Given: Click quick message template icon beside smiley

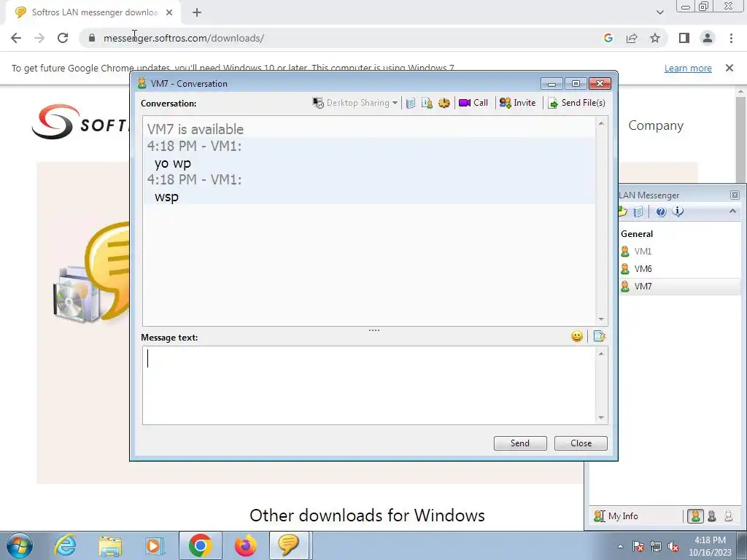Looking at the screenshot, I should pyautogui.click(x=600, y=337).
